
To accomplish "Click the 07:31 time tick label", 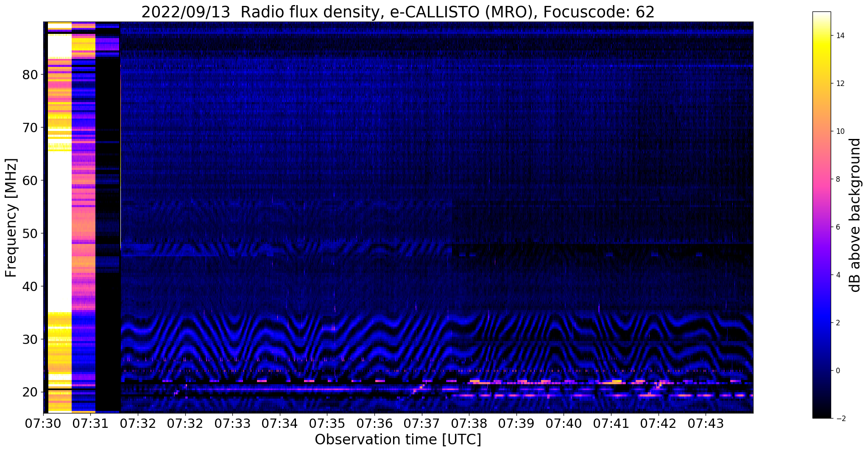I will tap(91, 423).
